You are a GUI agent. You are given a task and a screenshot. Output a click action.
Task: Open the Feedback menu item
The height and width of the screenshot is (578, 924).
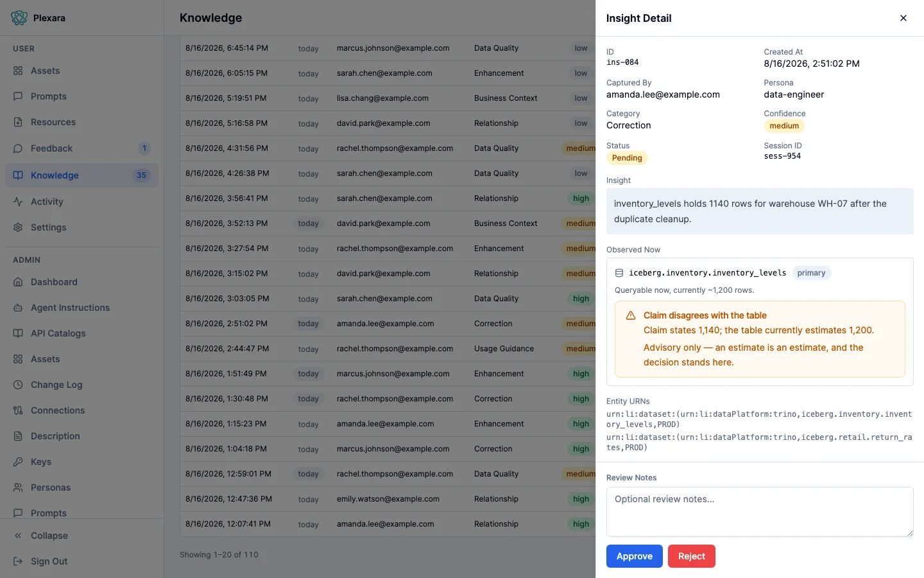click(x=81, y=148)
